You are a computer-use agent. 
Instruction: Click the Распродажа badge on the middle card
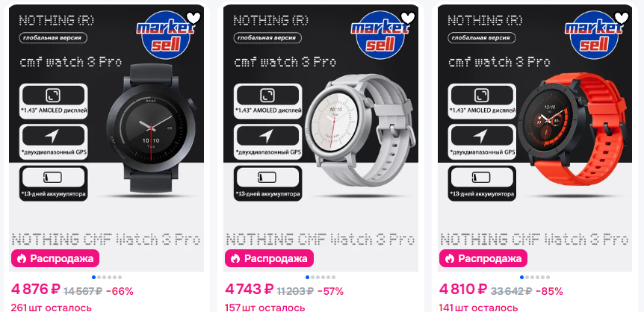(269, 259)
